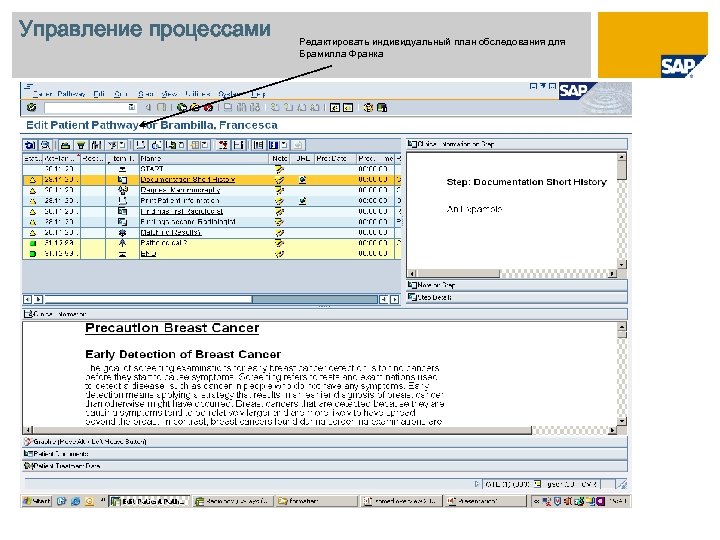
Task: Click the Note icon in START row
Action: click(x=279, y=169)
